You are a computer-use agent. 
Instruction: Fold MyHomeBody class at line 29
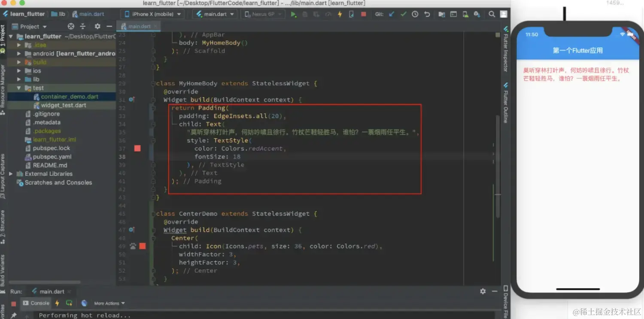pyautogui.click(x=153, y=83)
